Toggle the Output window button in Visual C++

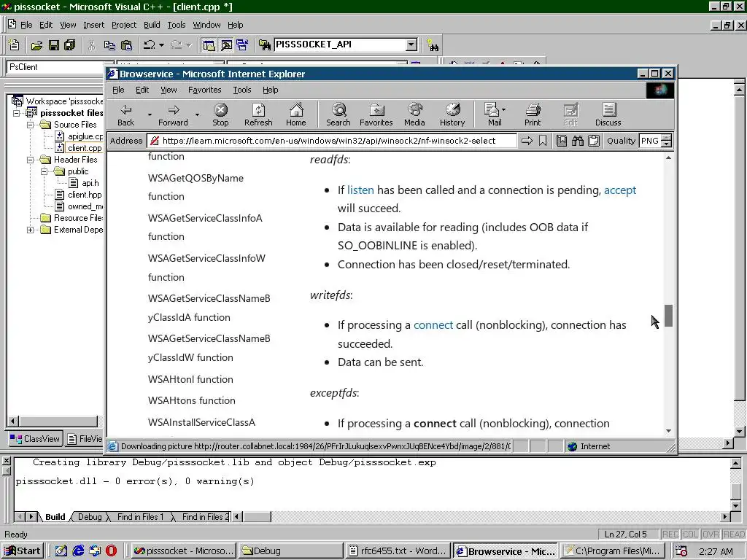(x=226, y=44)
